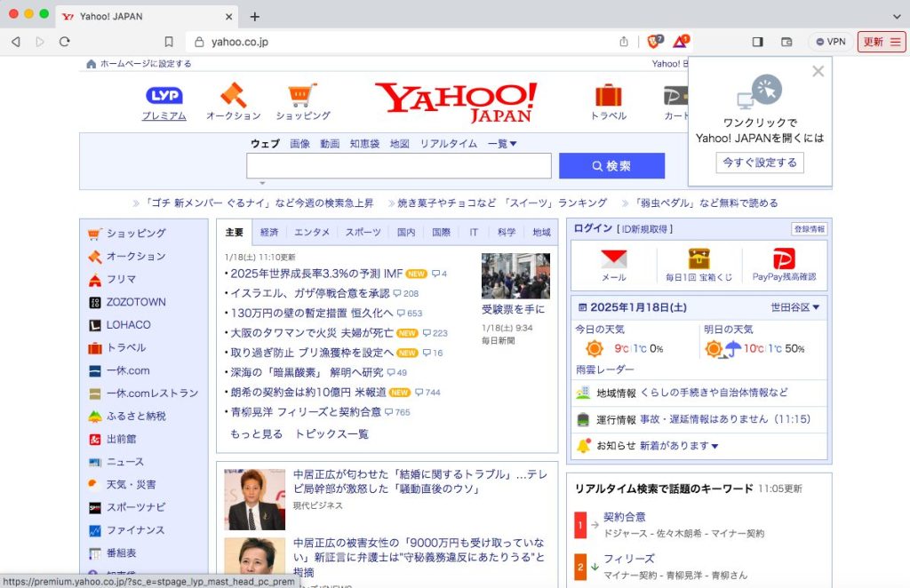Toggle the browser sidebar panel icon
Image resolution: width=910 pixels, height=588 pixels.
[x=757, y=42]
